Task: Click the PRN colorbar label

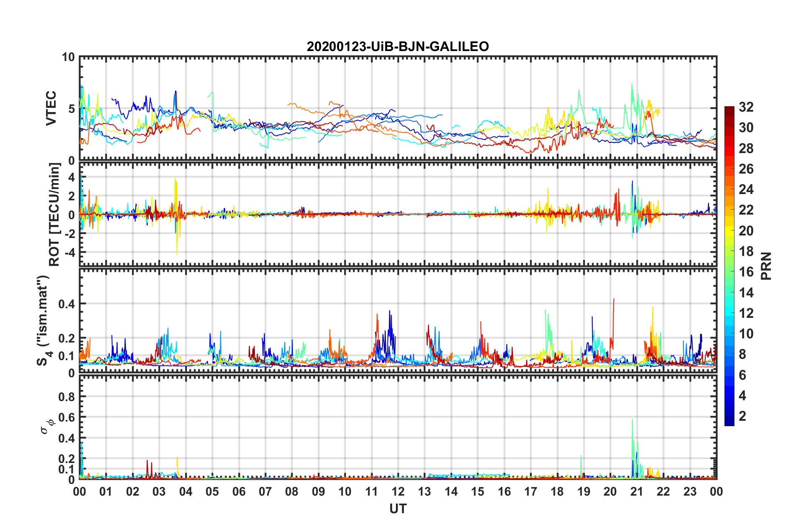Action: click(x=766, y=266)
